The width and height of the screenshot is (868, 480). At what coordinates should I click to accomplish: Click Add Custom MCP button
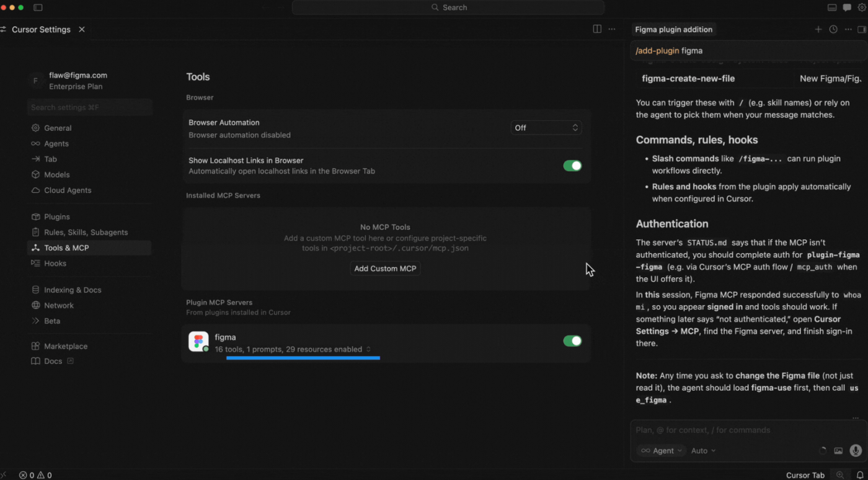tap(385, 269)
